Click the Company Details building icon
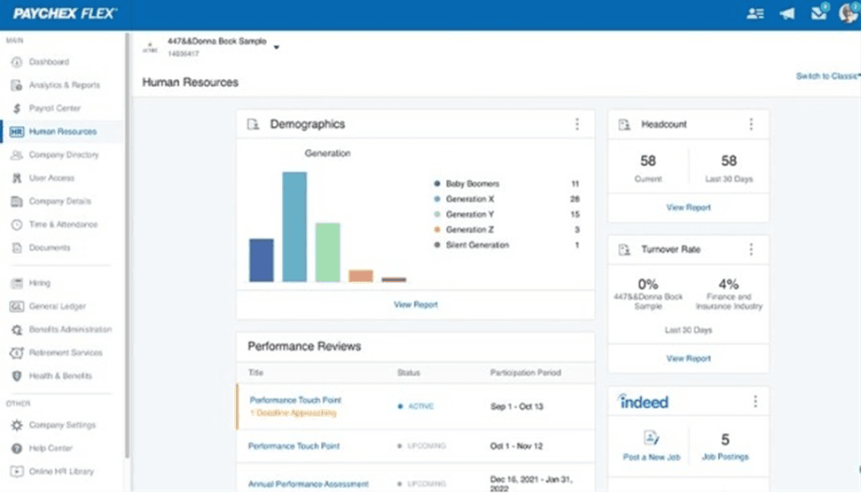 click(x=17, y=201)
